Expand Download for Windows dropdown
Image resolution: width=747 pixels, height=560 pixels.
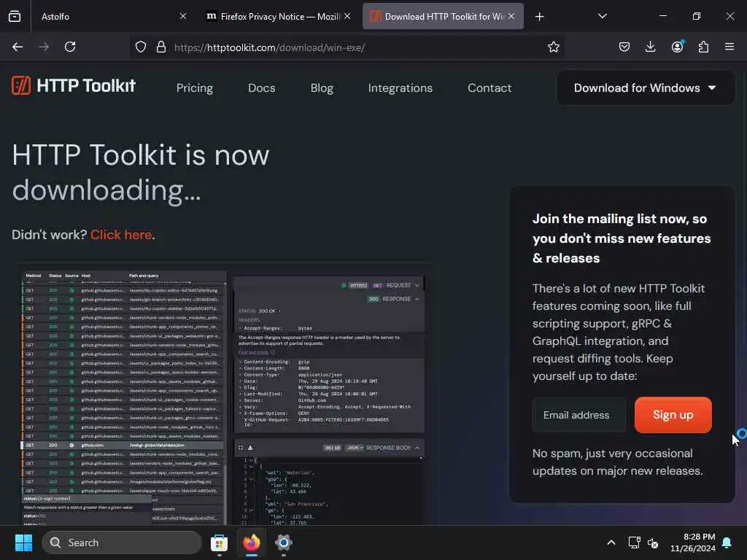[645, 87]
